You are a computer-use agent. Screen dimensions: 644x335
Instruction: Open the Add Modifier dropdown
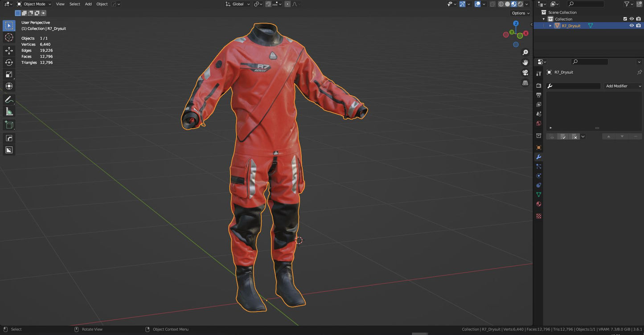(x=623, y=86)
